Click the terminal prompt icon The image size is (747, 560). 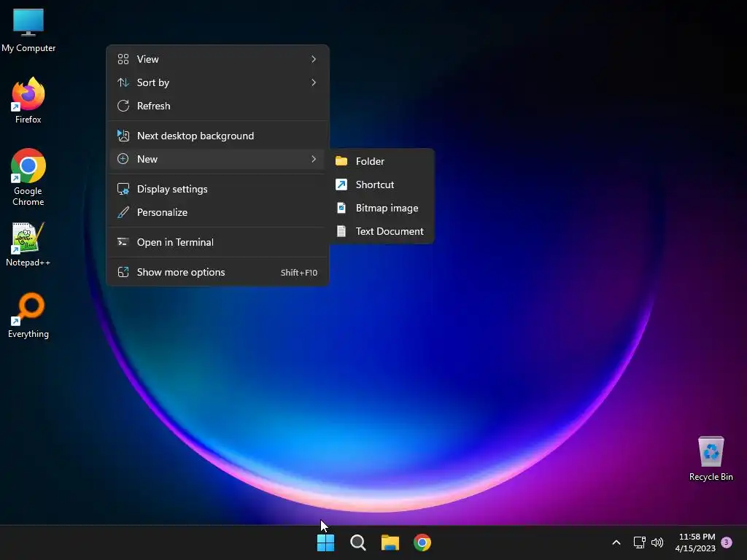(x=123, y=242)
